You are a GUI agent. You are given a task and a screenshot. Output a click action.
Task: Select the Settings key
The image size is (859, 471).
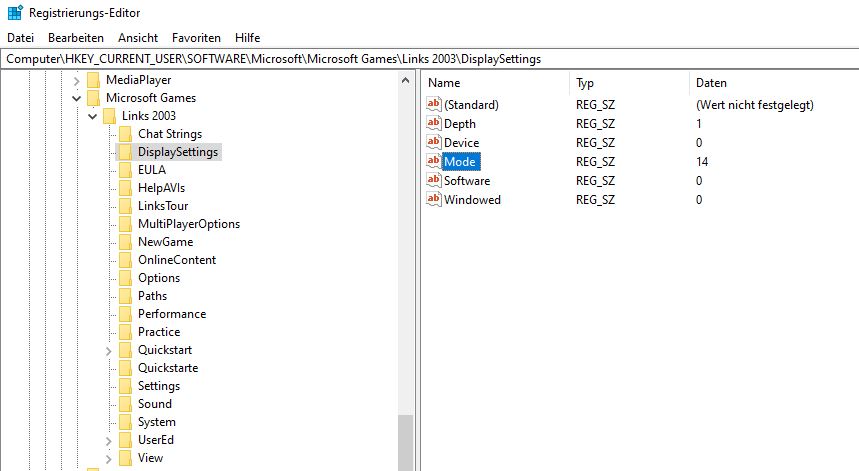click(159, 386)
